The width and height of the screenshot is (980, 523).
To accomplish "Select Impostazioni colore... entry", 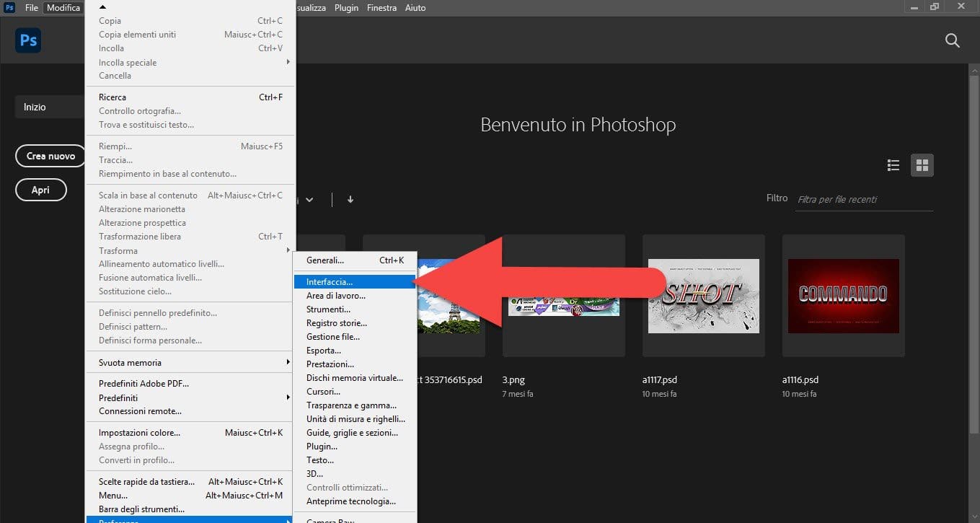I will [x=190, y=433].
